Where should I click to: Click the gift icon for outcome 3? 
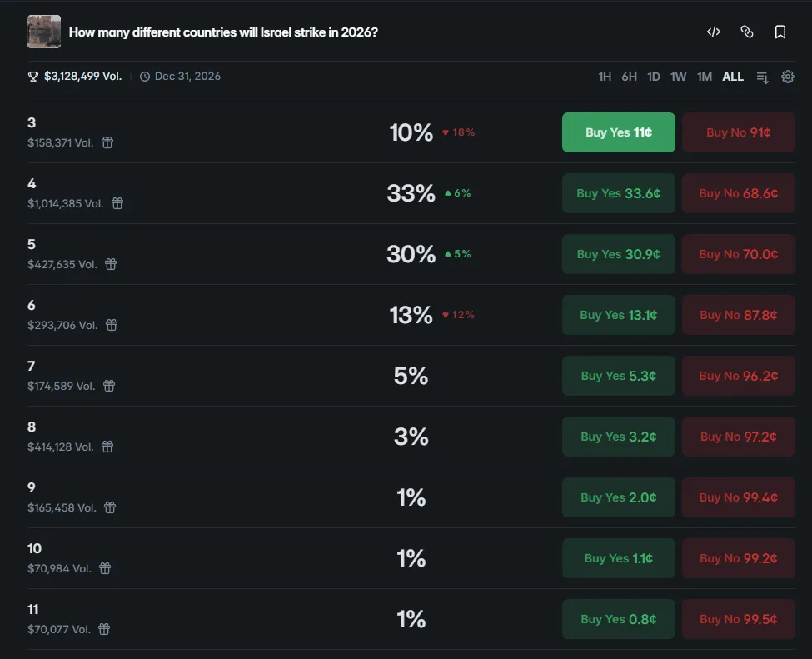pyautogui.click(x=107, y=142)
